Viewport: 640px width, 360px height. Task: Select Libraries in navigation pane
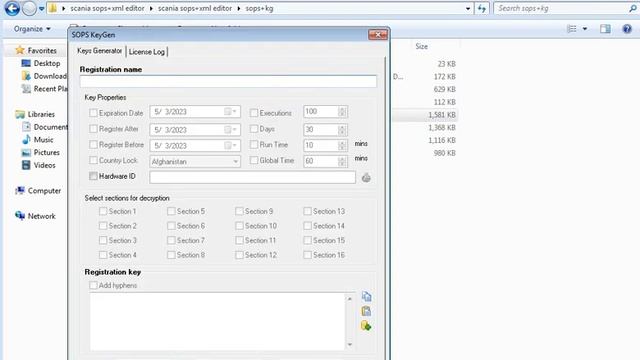(35, 114)
